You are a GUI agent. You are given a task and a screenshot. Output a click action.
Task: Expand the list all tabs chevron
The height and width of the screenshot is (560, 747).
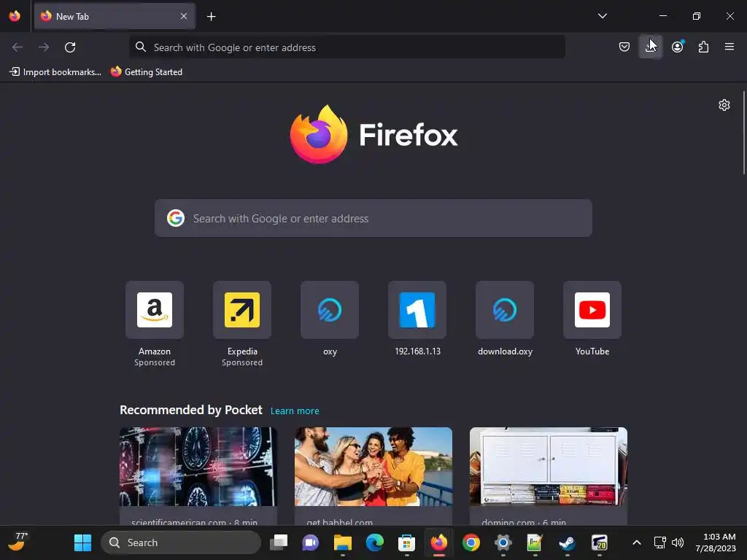click(602, 16)
